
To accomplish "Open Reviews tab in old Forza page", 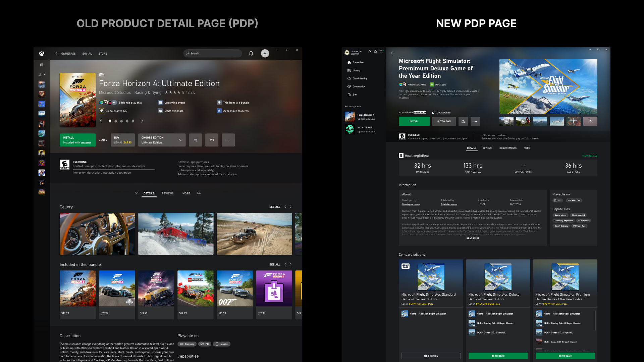I will point(167,193).
